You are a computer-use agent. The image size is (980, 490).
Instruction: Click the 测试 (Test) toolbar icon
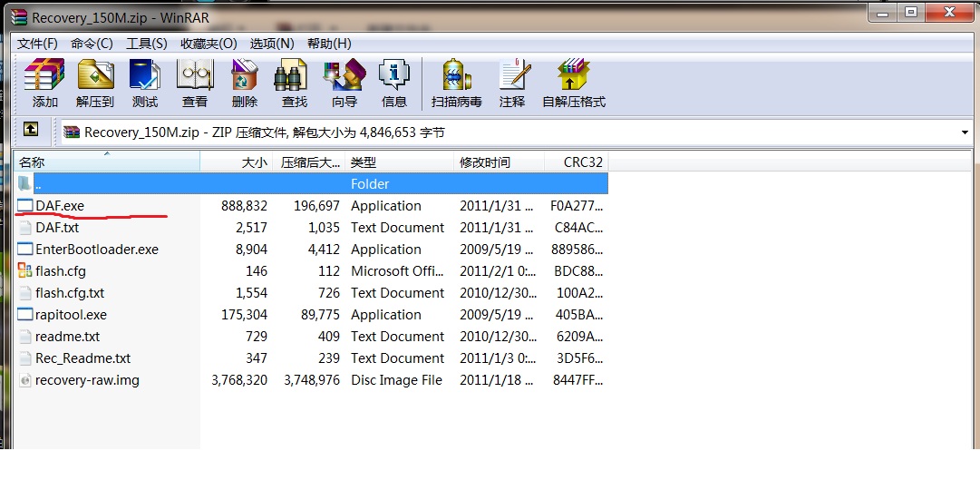point(145,74)
